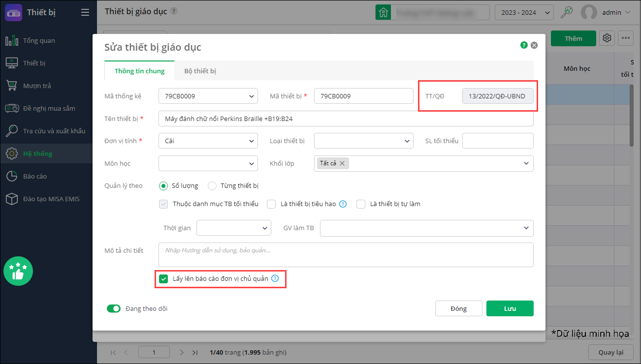Open the three-dots more options button
The height and width of the screenshot is (364, 641).
[625, 38]
